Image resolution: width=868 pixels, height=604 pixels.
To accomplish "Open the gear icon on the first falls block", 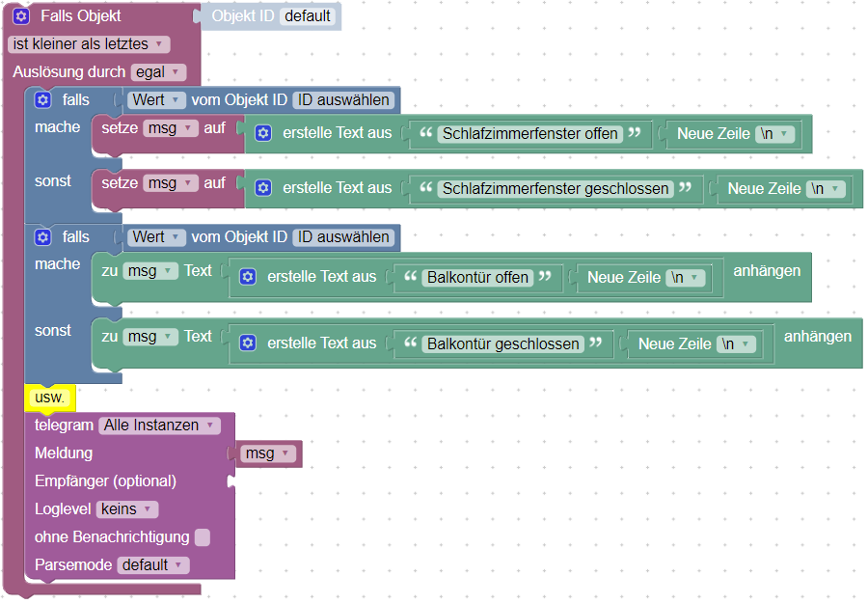I will tap(42, 99).
